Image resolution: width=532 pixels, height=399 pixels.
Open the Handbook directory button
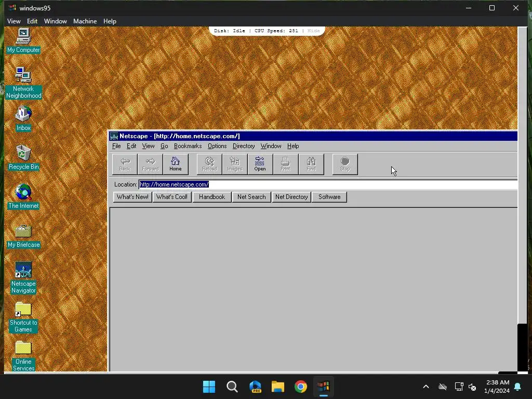[x=212, y=197]
